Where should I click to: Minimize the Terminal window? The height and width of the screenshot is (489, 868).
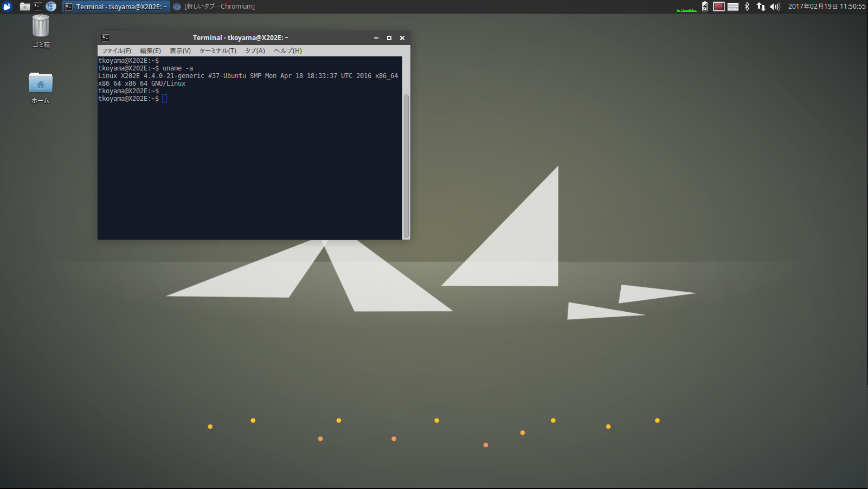tap(376, 38)
